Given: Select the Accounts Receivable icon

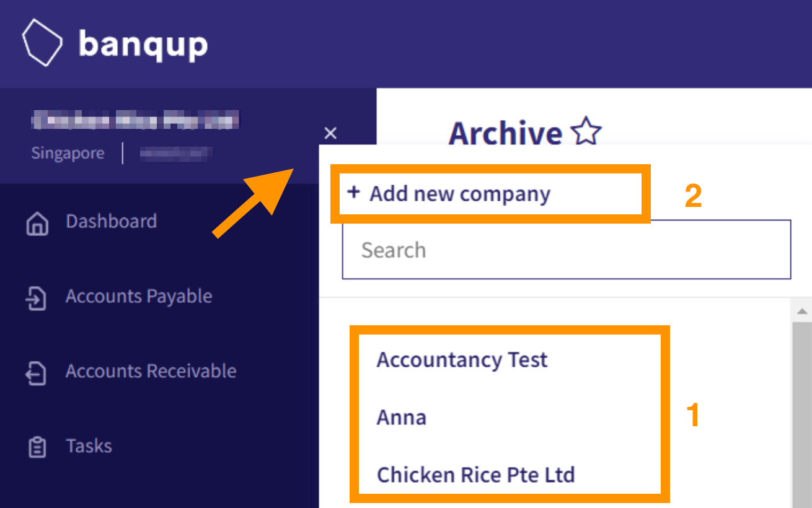Looking at the screenshot, I should pos(37,373).
